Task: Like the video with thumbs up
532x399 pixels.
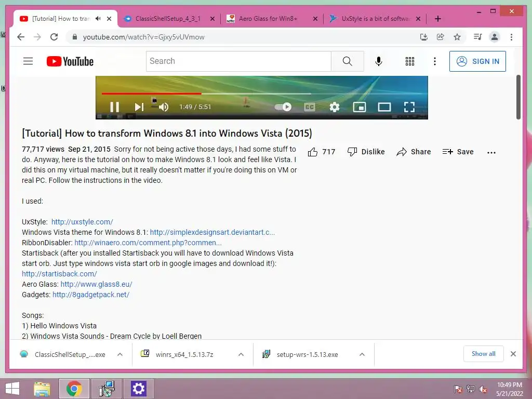Action: coord(321,152)
